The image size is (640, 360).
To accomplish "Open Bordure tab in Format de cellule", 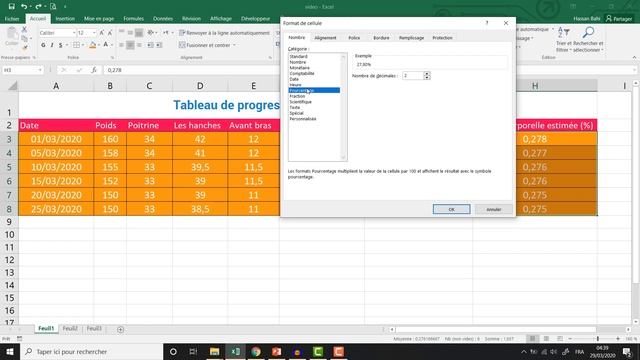I will [x=381, y=38].
